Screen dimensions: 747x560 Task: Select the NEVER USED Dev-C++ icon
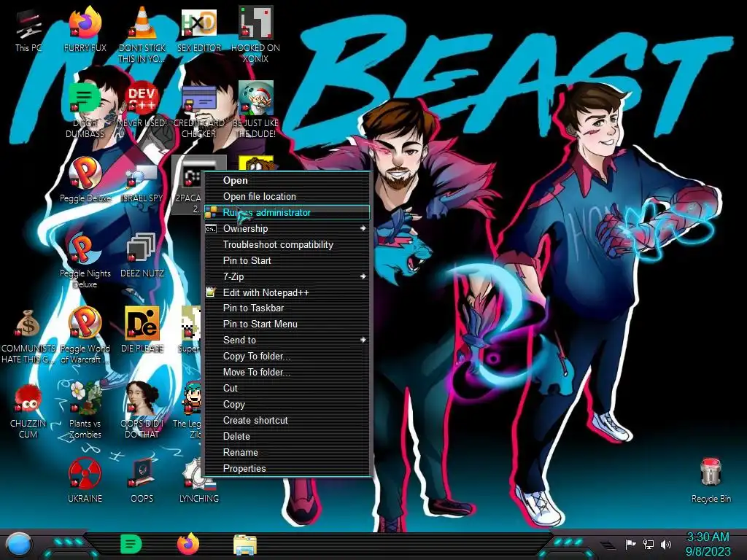(142, 104)
